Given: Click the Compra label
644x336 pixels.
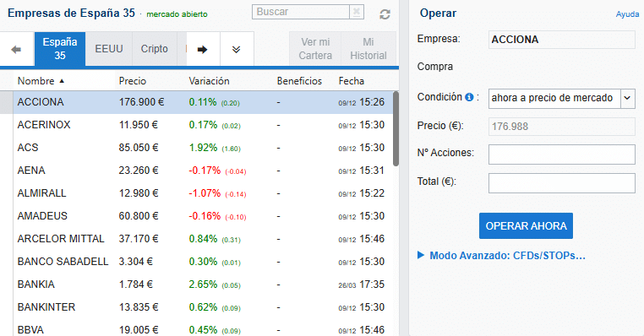Looking at the screenshot, I should (x=435, y=67).
